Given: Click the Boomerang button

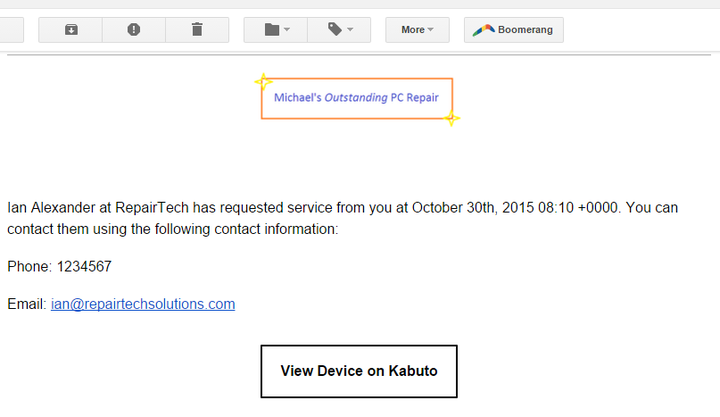Looking at the screenshot, I should tap(514, 30).
